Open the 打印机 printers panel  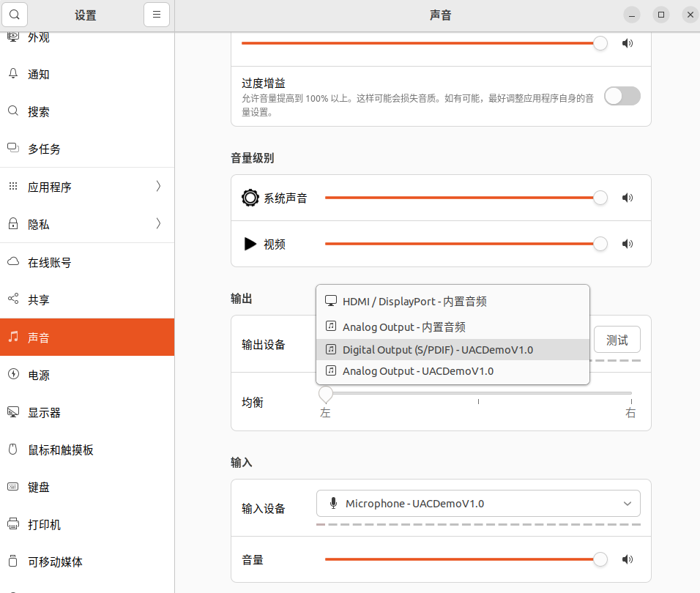87,524
